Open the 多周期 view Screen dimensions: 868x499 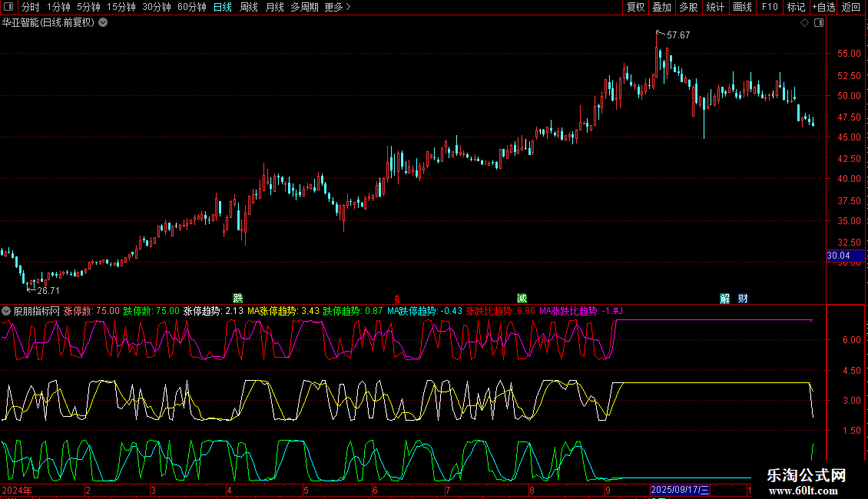[304, 7]
